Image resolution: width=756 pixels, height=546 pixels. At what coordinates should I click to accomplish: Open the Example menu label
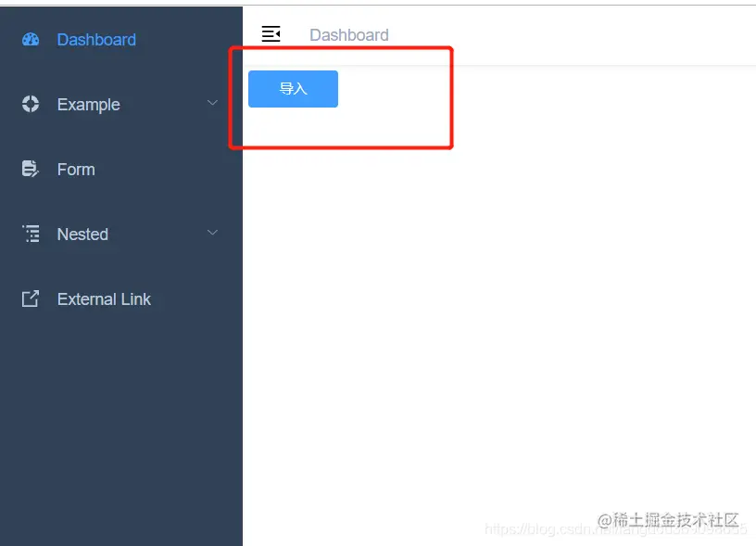pyautogui.click(x=89, y=105)
